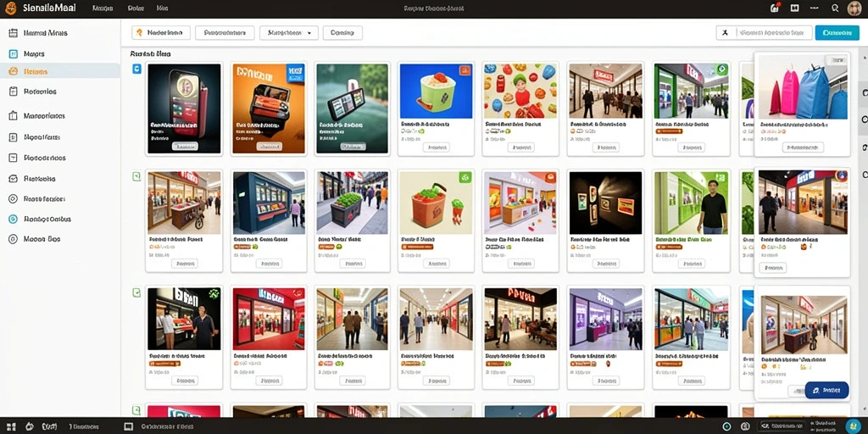Toggle the blue checkbox beside first row
This screenshot has height=434, width=868.
136,70
